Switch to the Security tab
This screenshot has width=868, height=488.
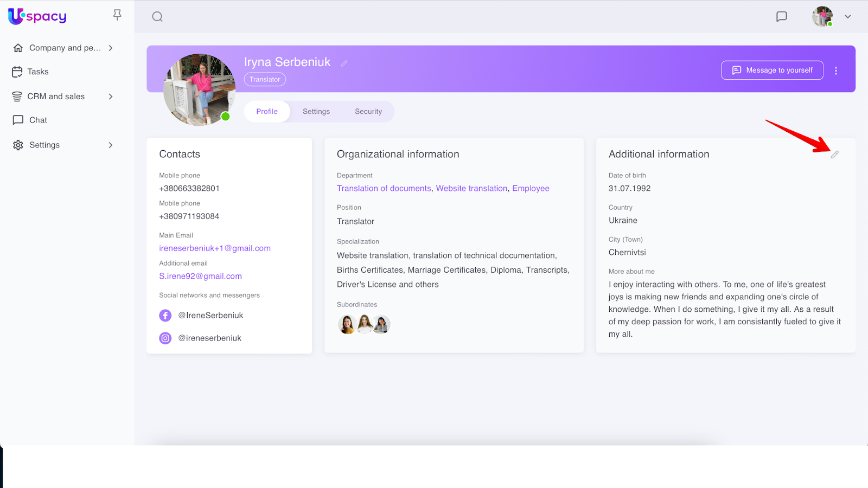click(368, 112)
